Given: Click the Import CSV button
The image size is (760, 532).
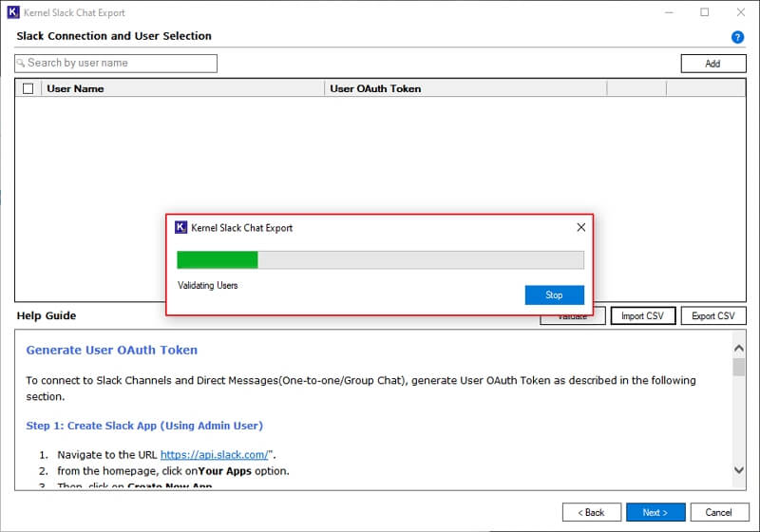Looking at the screenshot, I should (643, 316).
